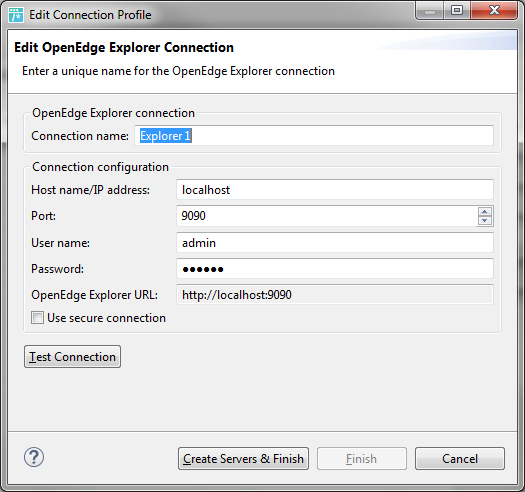Decrease the Port value with down arrow

(x=484, y=220)
